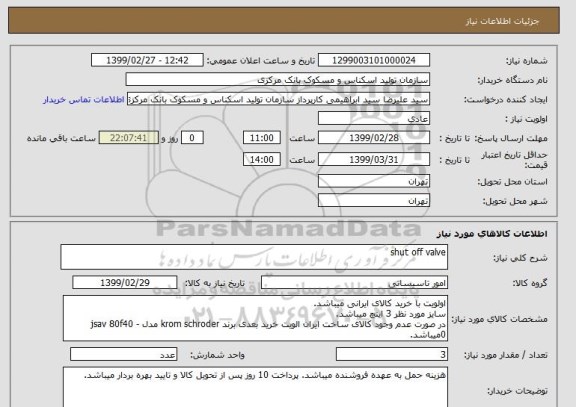Select the ایجاد کننده درخواست label

point(506,100)
